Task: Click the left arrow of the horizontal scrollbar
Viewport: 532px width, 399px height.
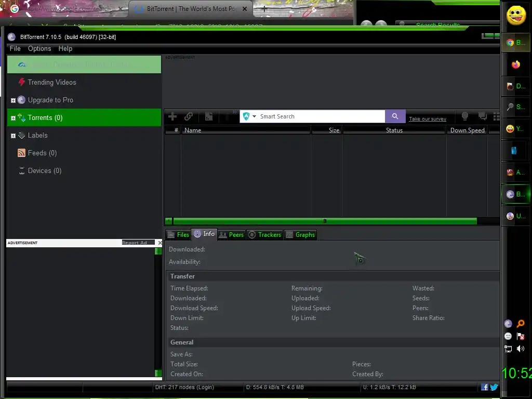Action: point(169,221)
